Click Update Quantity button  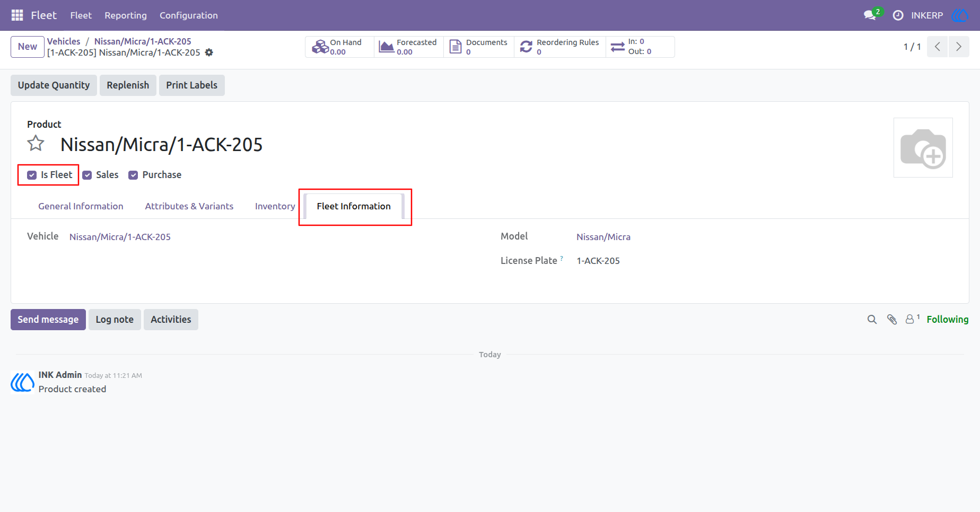coord(54,85)
